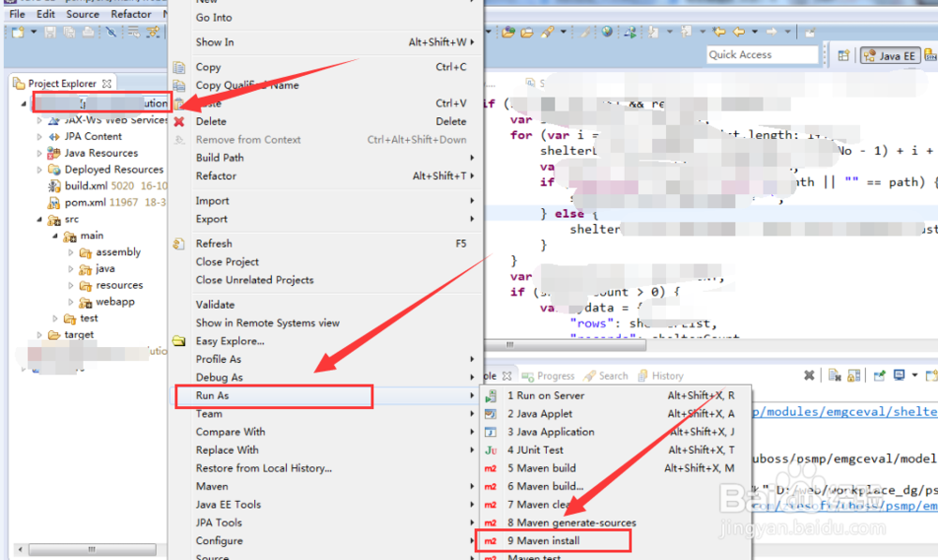Viewport: 938px width, 560px height.
Task: Click the Quick Access search field
Action: pos(762,54)
